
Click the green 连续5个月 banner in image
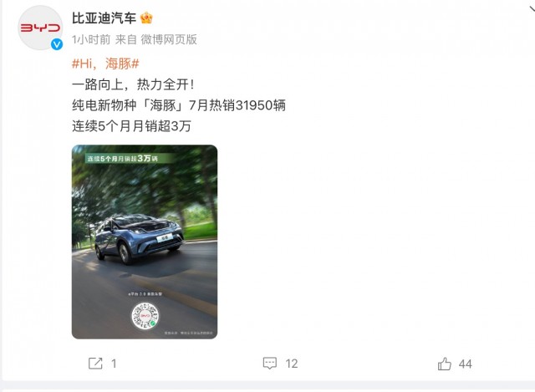coord(129,158)
